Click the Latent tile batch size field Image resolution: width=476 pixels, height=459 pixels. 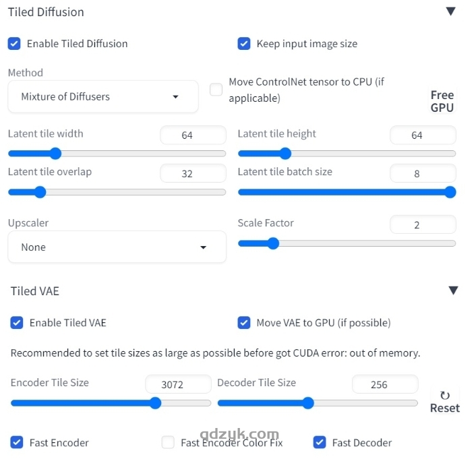[423, 174]
